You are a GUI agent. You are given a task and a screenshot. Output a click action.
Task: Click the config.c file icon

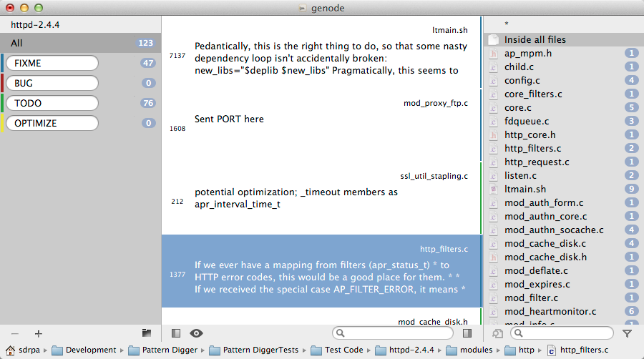click(494, 80)
